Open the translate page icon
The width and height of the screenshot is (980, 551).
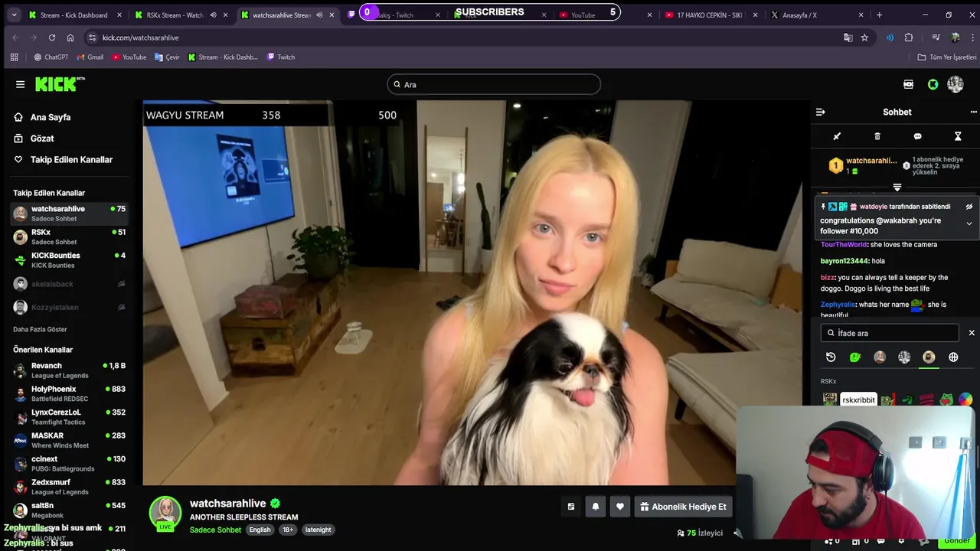pos(848,37)
